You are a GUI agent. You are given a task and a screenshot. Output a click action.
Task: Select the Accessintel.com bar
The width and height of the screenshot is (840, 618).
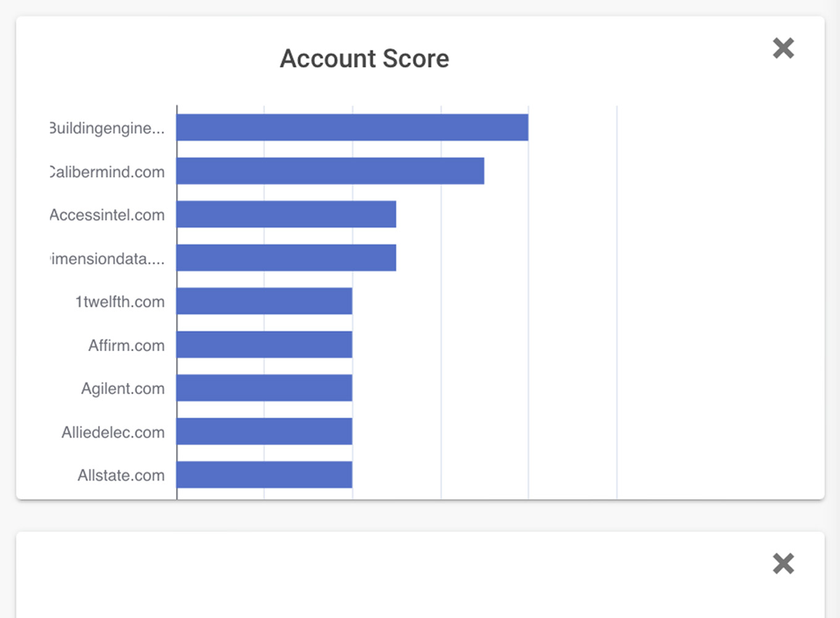click(286, 214)
